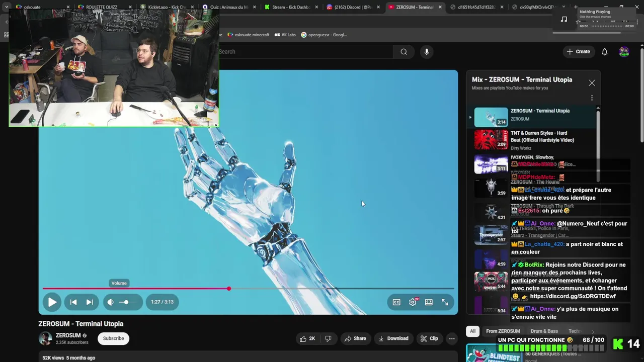Select the All filter chip
This screenshot has height=362, width=644.
pyautogui.click(x=472, y=331)
